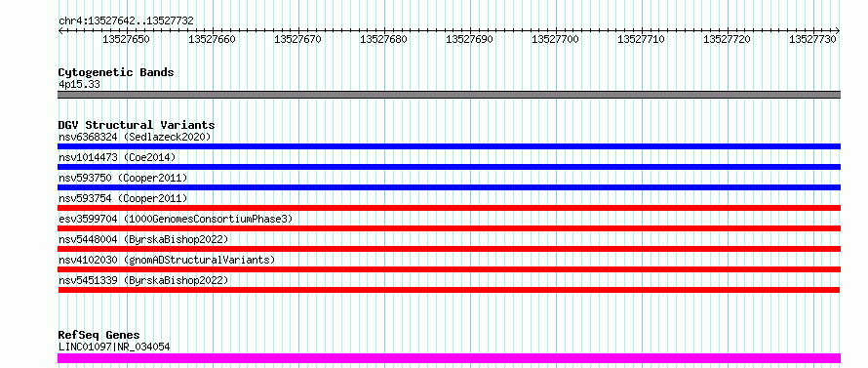Select the red bar for nsv5448004

(449, 249)
